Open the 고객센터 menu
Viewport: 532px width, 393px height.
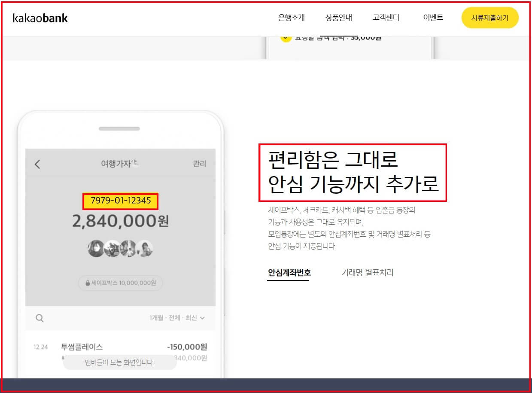385,18
